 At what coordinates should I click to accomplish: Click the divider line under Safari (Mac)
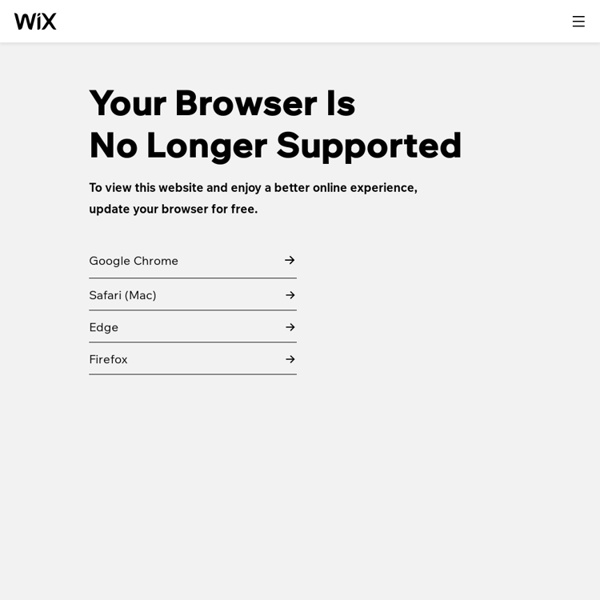[193, 310]
